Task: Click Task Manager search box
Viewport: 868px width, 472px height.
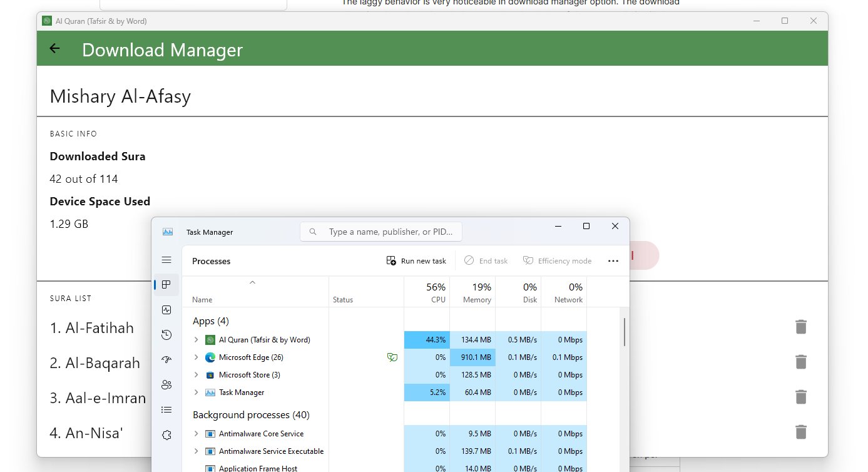Action: click(381, 232)
